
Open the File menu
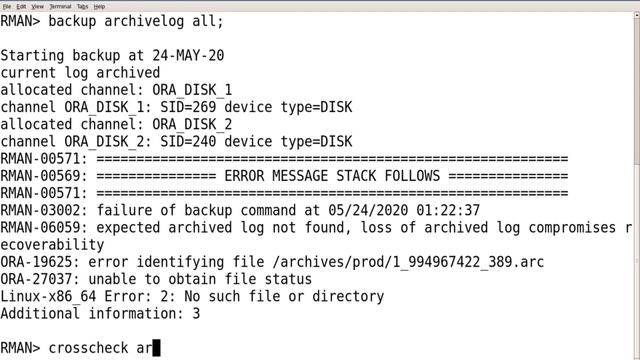click(7, 7)
